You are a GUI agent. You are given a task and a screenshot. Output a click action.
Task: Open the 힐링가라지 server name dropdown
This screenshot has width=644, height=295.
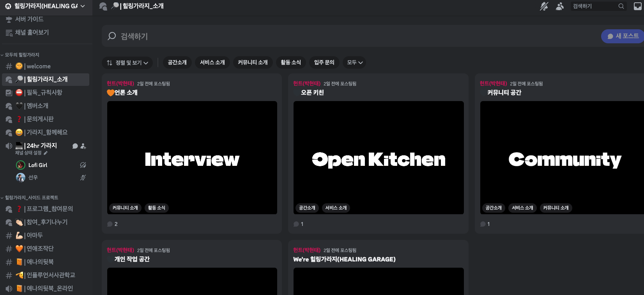coord(46,6)
